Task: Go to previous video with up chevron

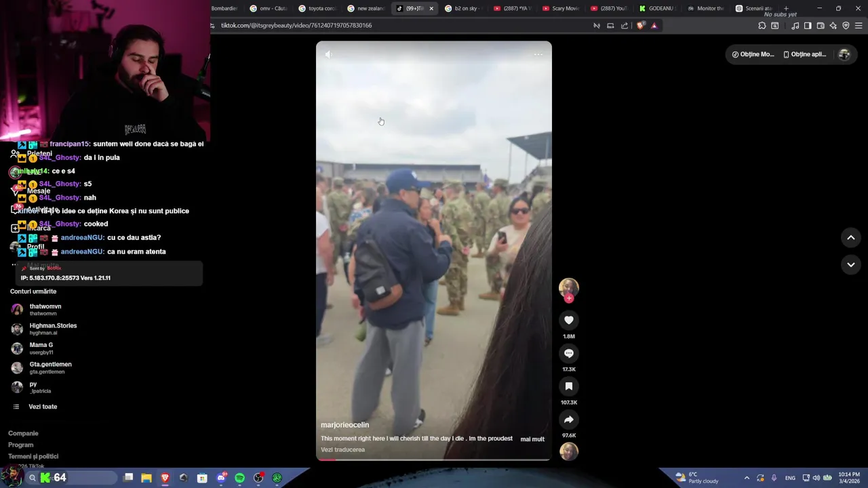Action: coord(851,237)
